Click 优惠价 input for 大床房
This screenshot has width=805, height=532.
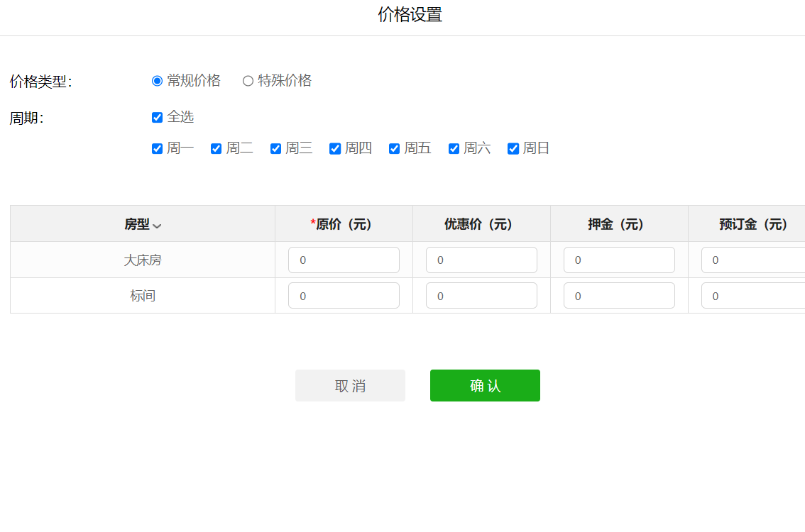click(481, 260)
